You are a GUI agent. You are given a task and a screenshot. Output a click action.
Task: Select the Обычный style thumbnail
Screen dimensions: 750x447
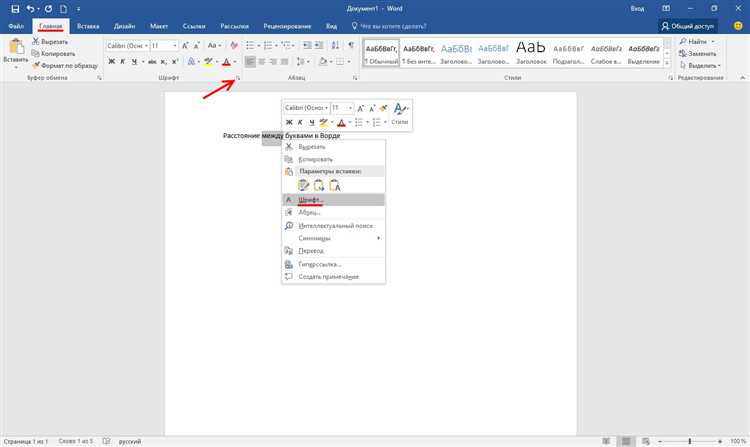pyautogui.click(x=381, y=53)
